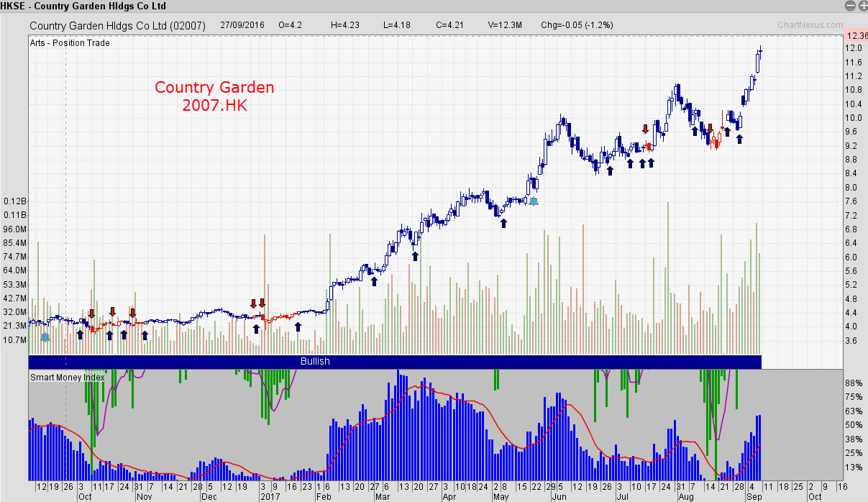Click the Smart Money Index panel label
The width and height of the screenshot is (868, 502).
(67, 377)
